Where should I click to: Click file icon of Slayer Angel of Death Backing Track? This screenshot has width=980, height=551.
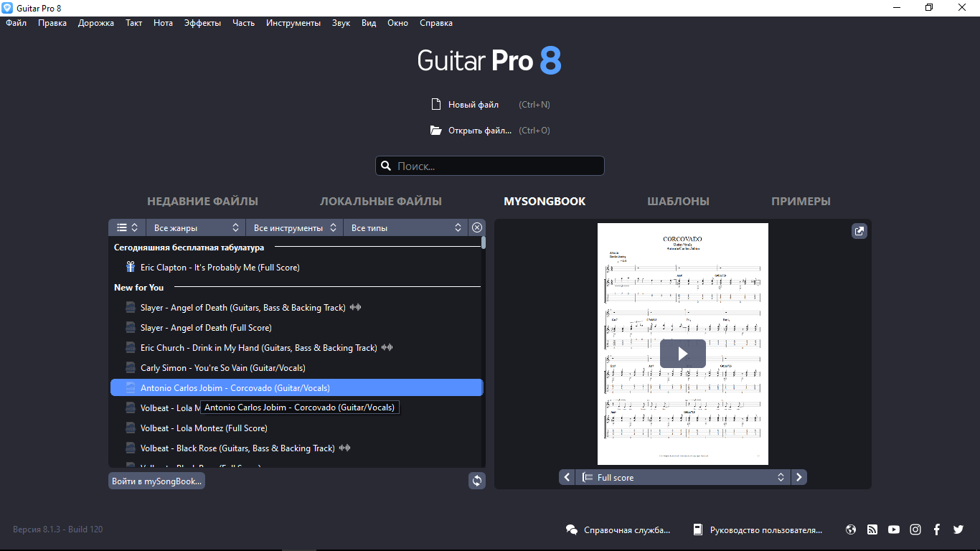tap(131, 307)
